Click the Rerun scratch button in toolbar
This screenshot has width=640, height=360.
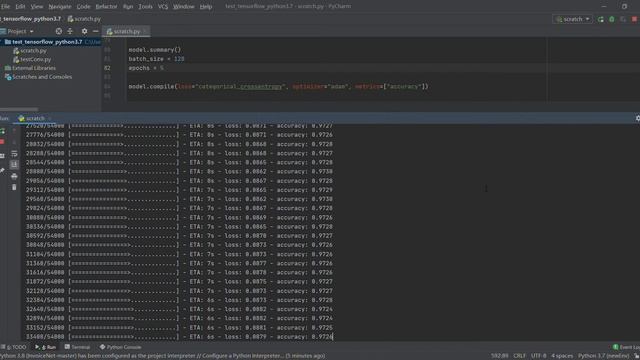click(x=601, y=19)
